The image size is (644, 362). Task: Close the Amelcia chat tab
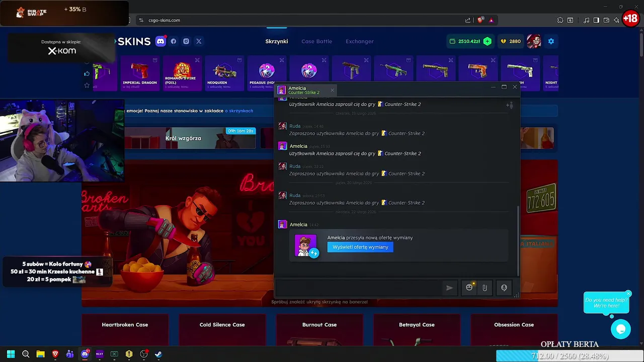pos(332,90)
